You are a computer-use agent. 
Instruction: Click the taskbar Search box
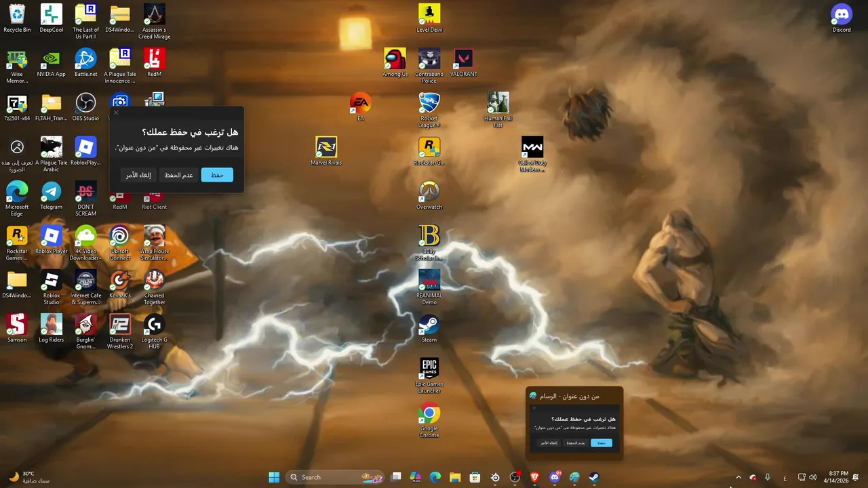tap(336, 477)
